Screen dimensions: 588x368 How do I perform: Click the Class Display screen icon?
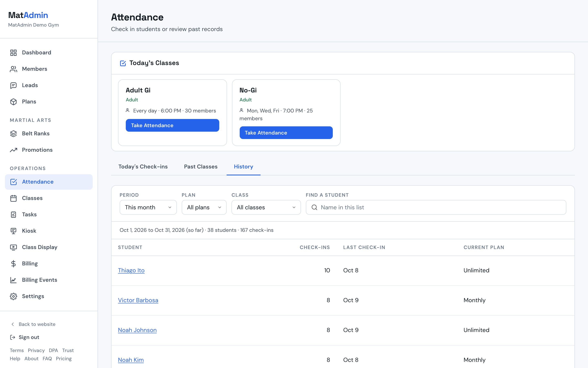13,247
